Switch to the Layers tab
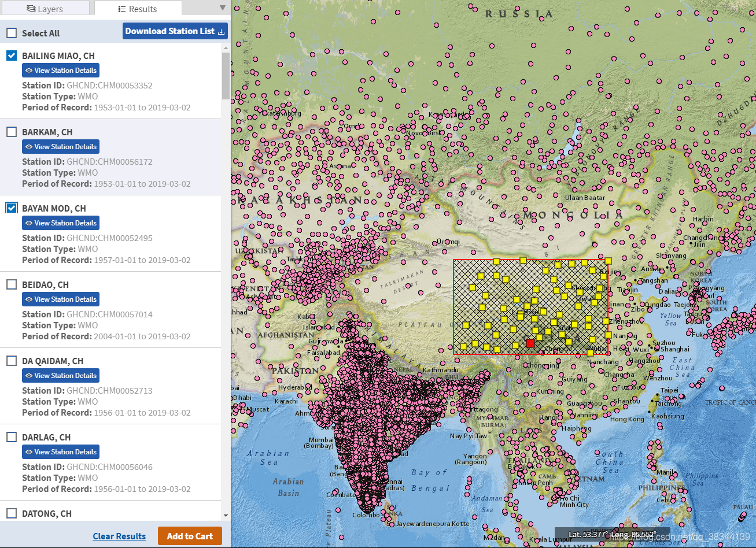The width and height of the screenshot is (756, 548). [x=45, y=8]
